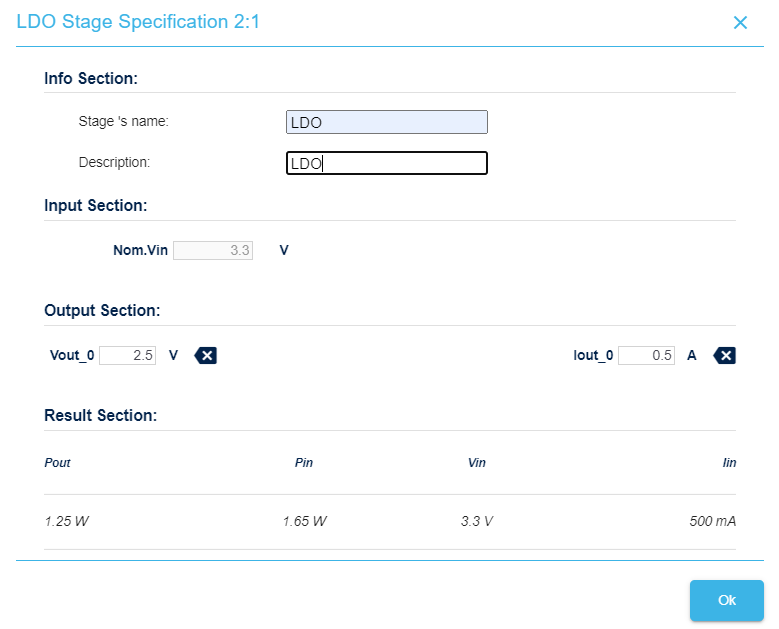Focus the Description text box
The width and height of the screenshot is (779, 629).
coord(386,163)
